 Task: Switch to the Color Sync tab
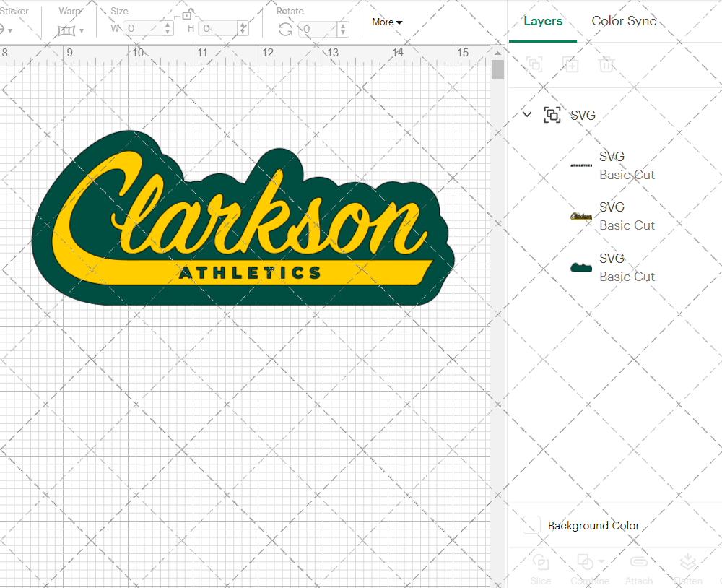pos(624,21)
